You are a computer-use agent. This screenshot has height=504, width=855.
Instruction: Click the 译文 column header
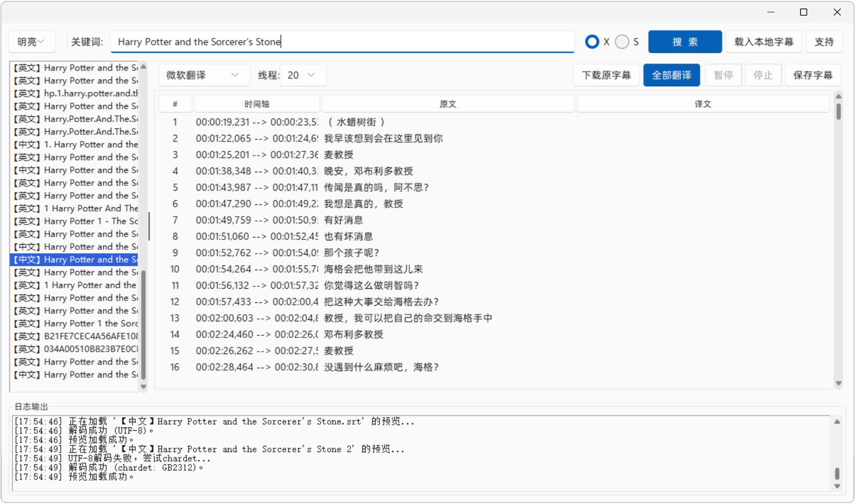coord(703,104)
